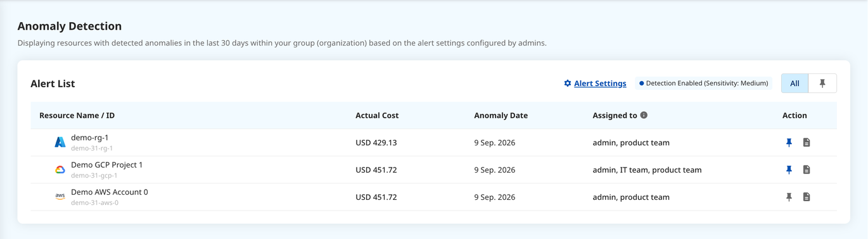Click the Detection Enabled sensitivity badge

click(x=703, y=83)
